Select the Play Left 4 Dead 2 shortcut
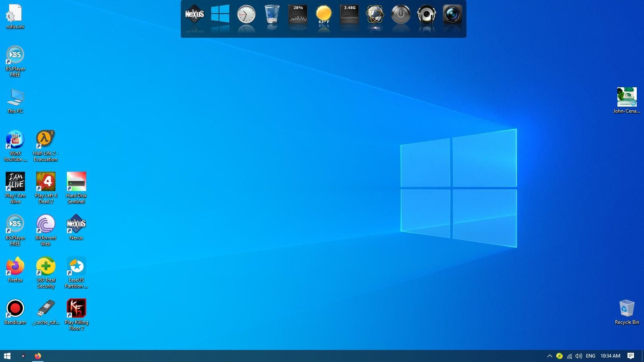The height and width of the screenshot is (362, 644). click(x=45, y=188)
